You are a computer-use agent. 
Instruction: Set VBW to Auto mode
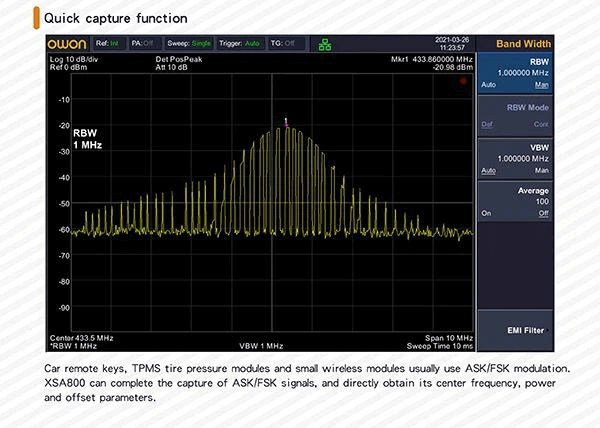(489, 171)
